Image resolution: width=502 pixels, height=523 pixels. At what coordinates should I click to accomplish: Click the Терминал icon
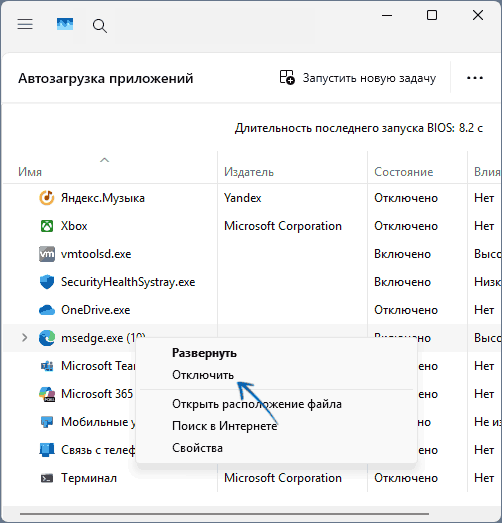(x=47, y=478)
